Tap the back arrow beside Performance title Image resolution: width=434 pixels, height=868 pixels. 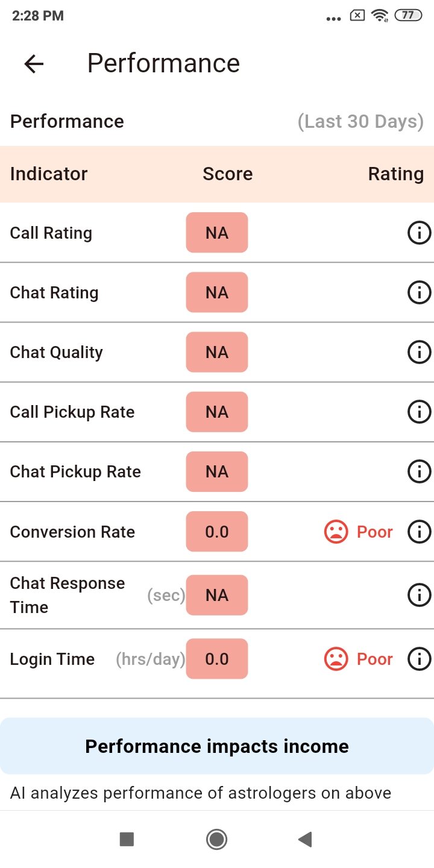(34, 64)
